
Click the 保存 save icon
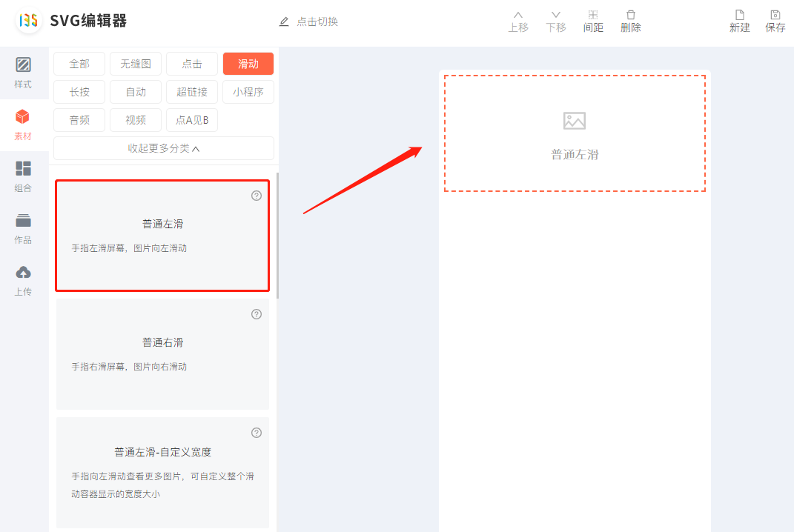point(775,15)
